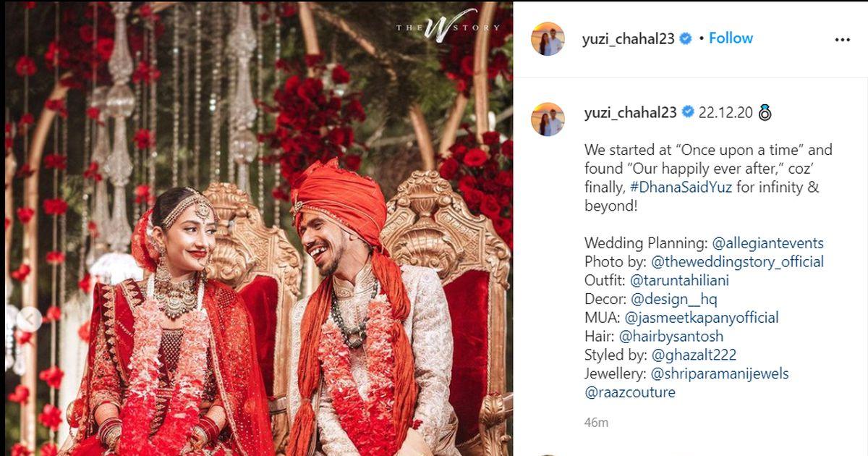Viewport: 868px width, 456px height.
Task: Click the wedding photo of the couple
Action: [257, 228]
